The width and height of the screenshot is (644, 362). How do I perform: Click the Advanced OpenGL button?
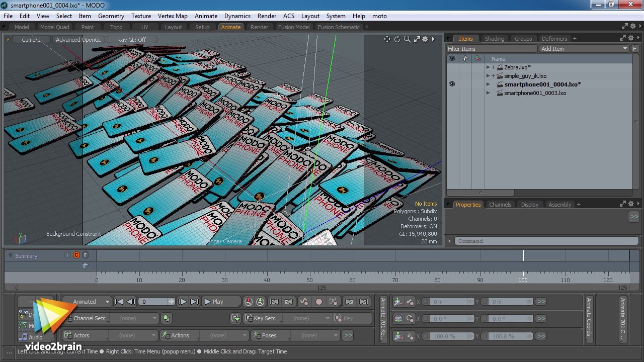tap(78, 40)
